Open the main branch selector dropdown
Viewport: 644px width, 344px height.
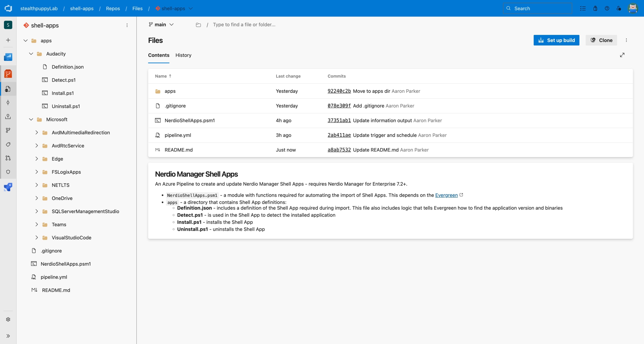point(161,25)
